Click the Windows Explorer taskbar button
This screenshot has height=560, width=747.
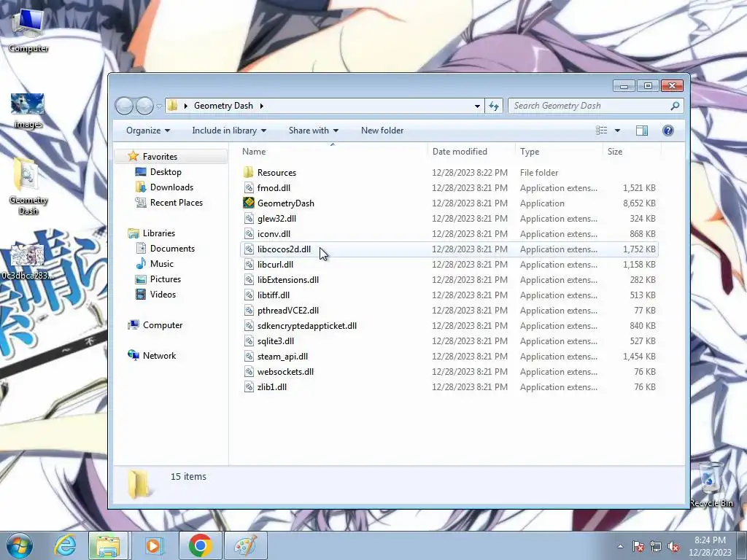pos(108,545)
